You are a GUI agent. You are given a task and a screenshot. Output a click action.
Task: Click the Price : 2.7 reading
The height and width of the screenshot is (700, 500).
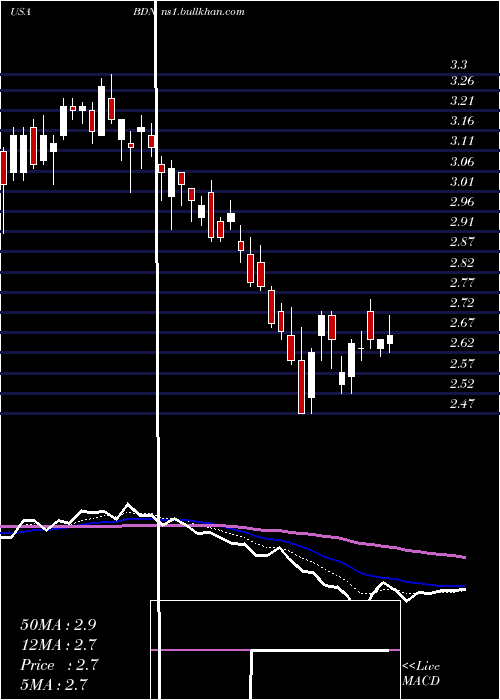point(58,665)
